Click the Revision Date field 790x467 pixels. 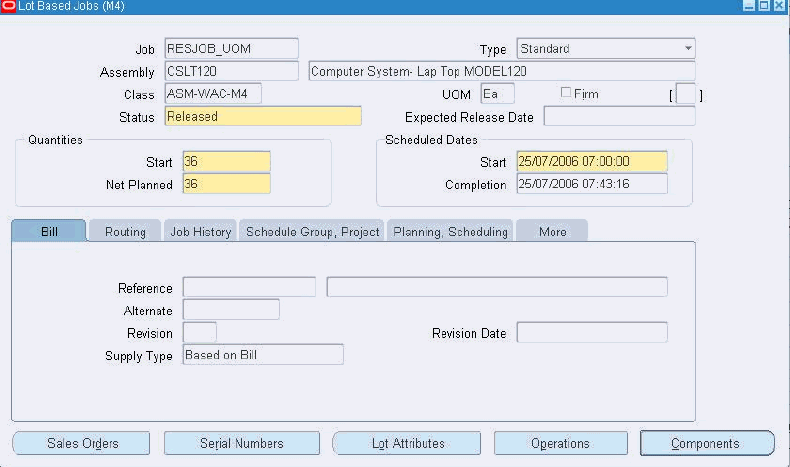[x=592, y=332]
